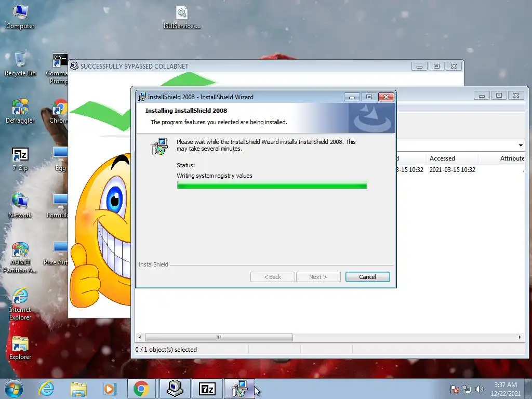Open the Explorer folder shortcut on desktop
532x399 pixels.
coord(20,348)
